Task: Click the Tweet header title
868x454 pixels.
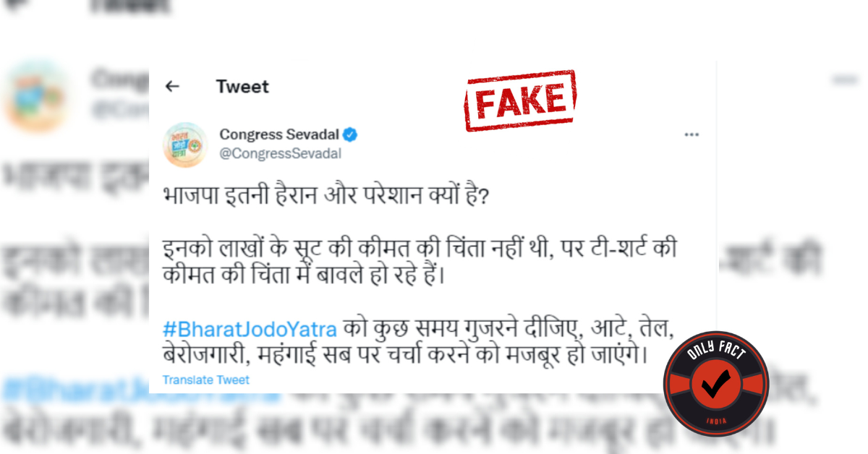Action: tap(242, 87)
